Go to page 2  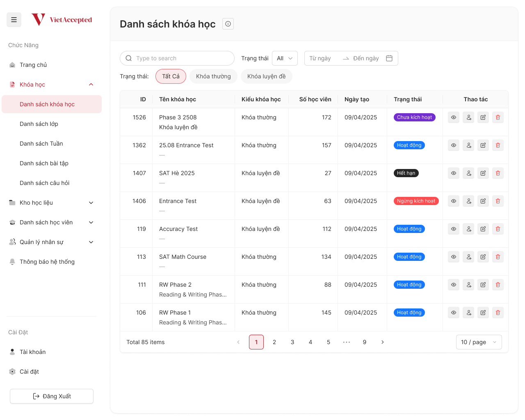274,342
